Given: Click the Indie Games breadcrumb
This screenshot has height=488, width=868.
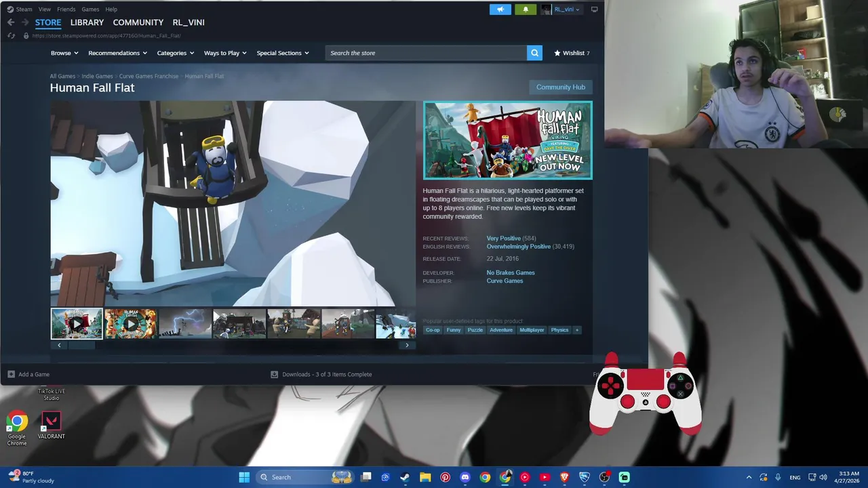Looking at the screenshot, I should tap(97, 76).
